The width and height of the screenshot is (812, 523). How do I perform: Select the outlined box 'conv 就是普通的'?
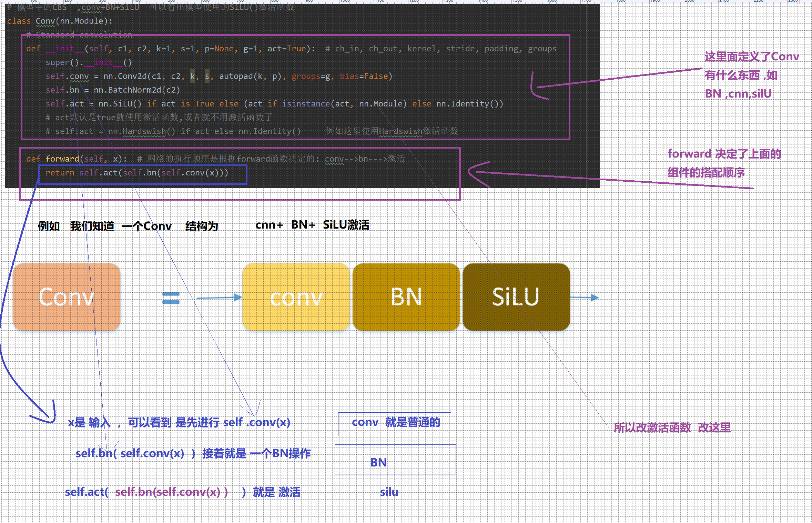pyautogui.click(x=395, y=424)
